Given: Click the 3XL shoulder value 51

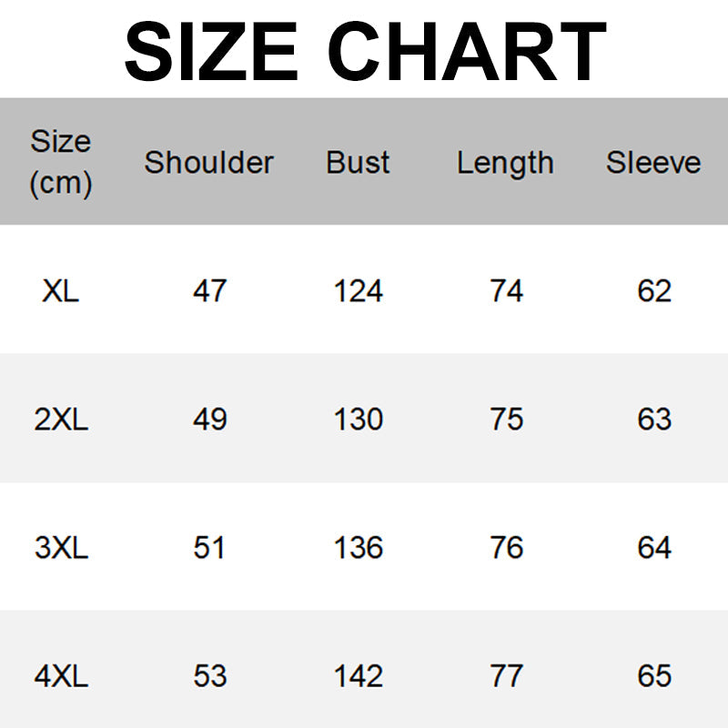Looking at the screenshot, I should coord(209,548).
